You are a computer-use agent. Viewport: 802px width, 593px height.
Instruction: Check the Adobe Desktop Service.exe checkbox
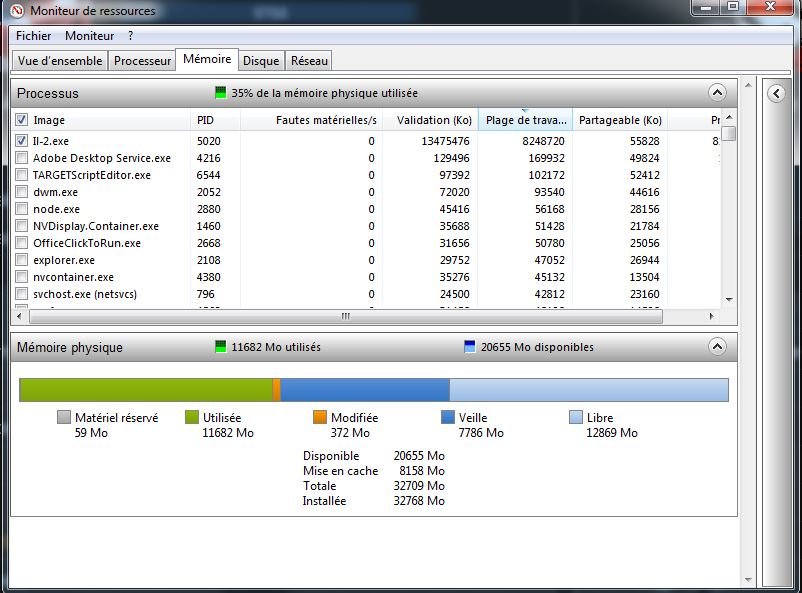pyautogui.click(x=22, y=158)
